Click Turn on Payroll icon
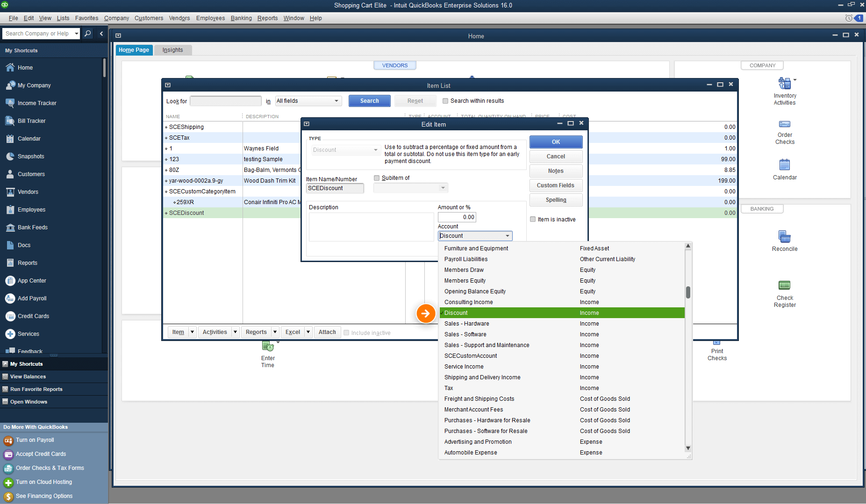This screenshot has height=504, width=866. tap(8, 440)
